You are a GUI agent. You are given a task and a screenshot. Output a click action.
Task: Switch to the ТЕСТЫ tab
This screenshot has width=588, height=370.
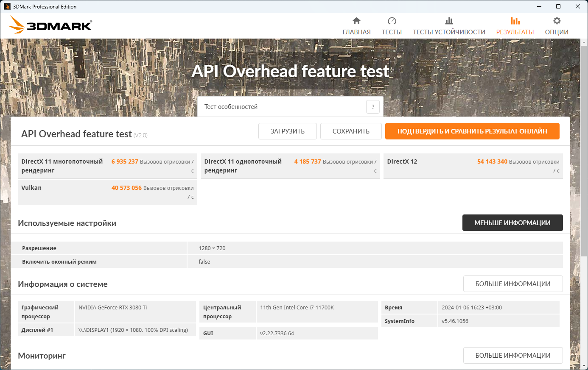(392, 32)
